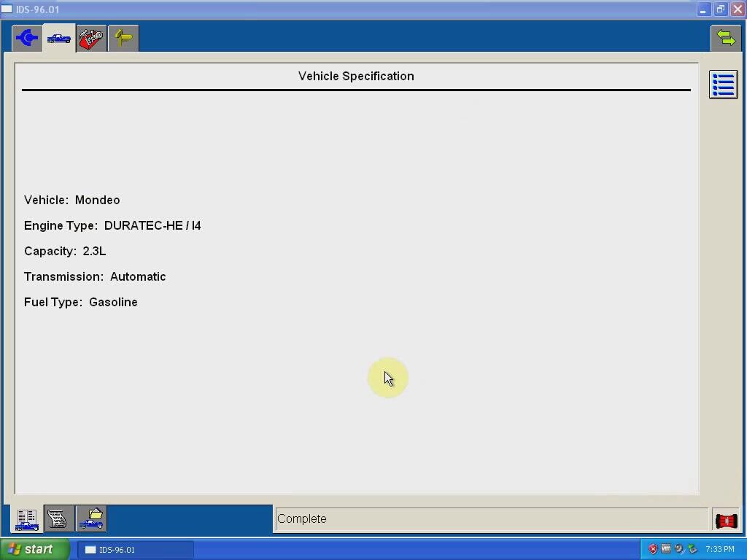The height and width of the screenshot is (560, 747).
Task: Select the Transmission: Automatic line
Action: [x=95, y=276]
